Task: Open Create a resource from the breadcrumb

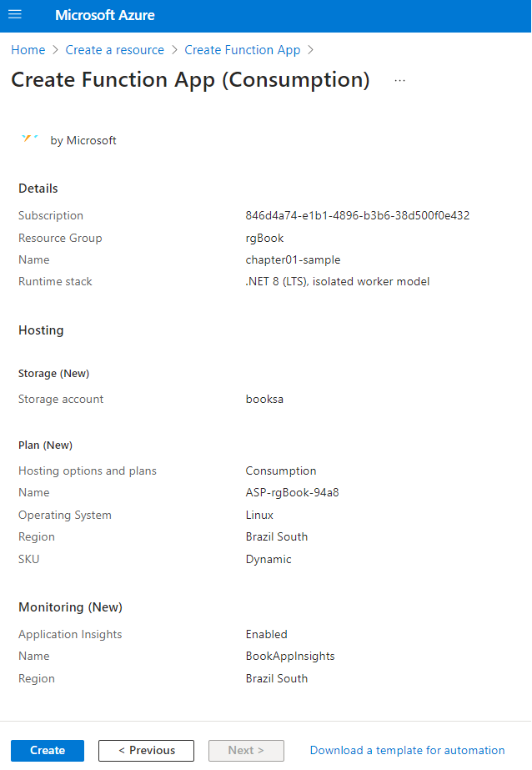Action: [x=114, y=50]
